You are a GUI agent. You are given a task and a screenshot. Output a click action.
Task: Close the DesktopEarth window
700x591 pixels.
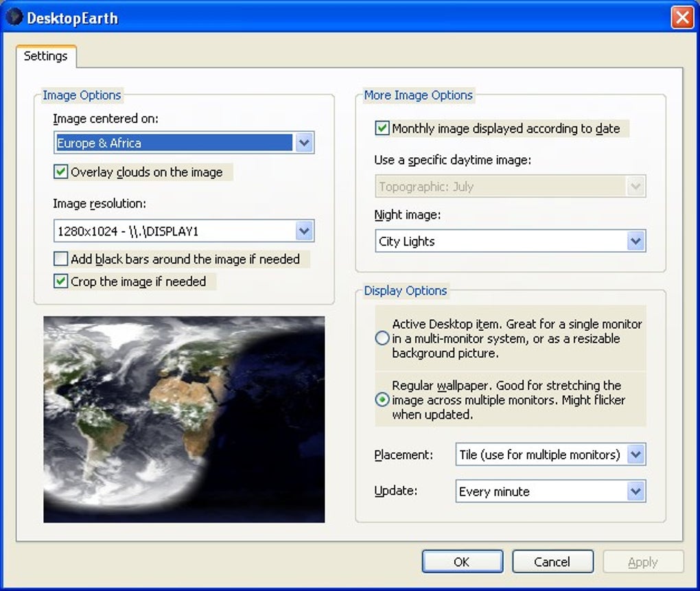pos(682,18)
